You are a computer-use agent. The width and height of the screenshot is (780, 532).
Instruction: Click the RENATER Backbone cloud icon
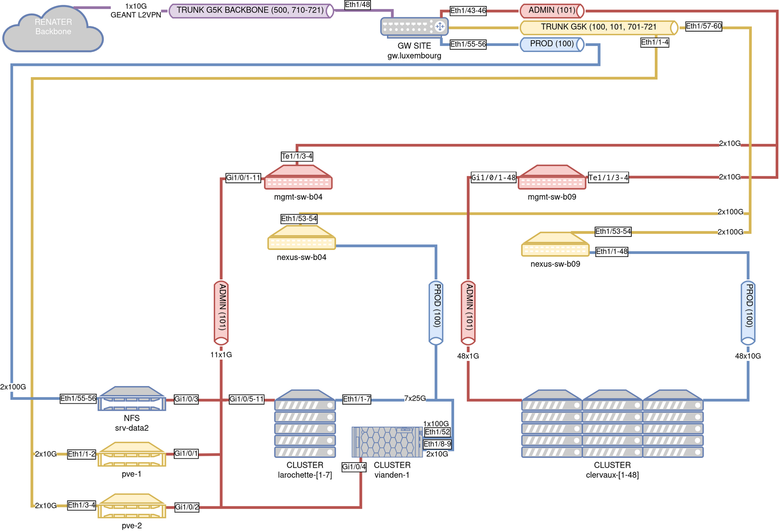click(53, 29)
